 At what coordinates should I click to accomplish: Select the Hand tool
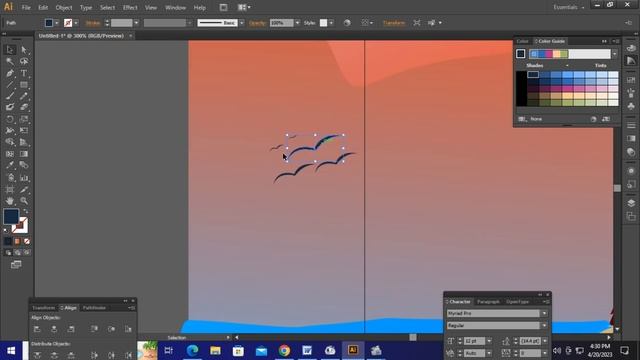pyautogui.click(x=10, y=201)
